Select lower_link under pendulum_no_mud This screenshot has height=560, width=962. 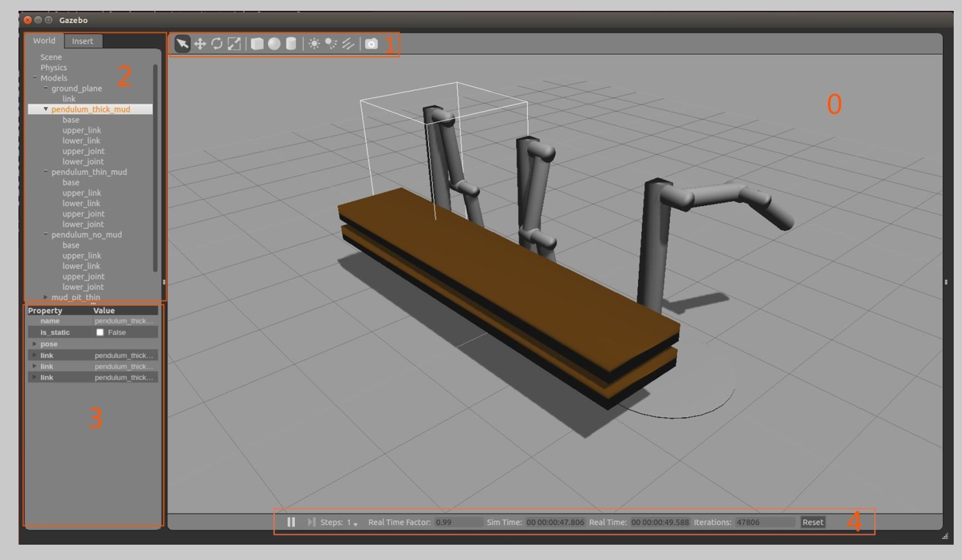pyautogui.click(x=81, y=266)
